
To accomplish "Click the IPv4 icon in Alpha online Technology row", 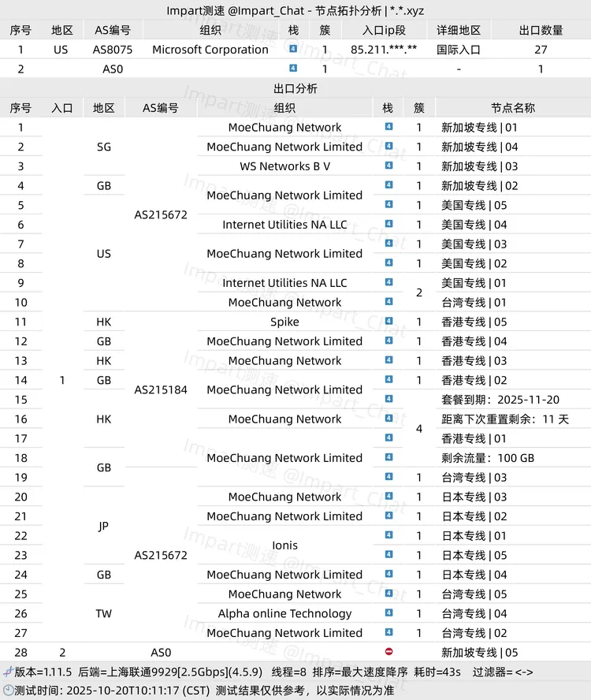I will [x=388, y=613].
